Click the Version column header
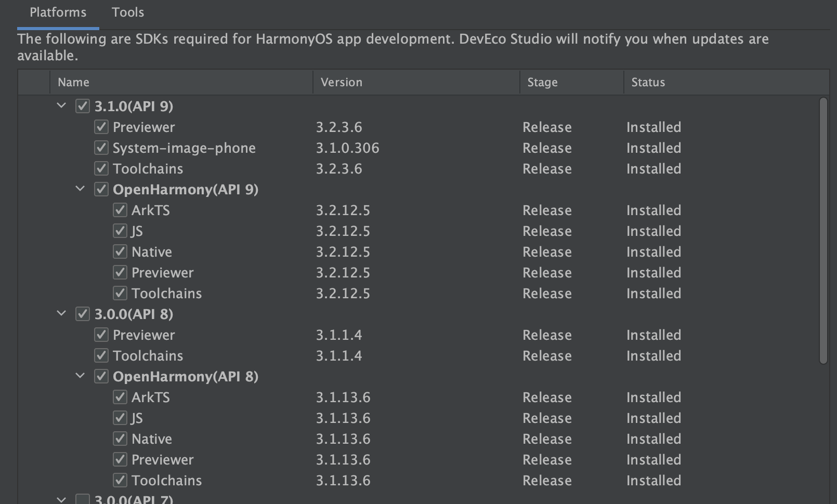Screen dimensions: 837x504 (x=416, y=82)
